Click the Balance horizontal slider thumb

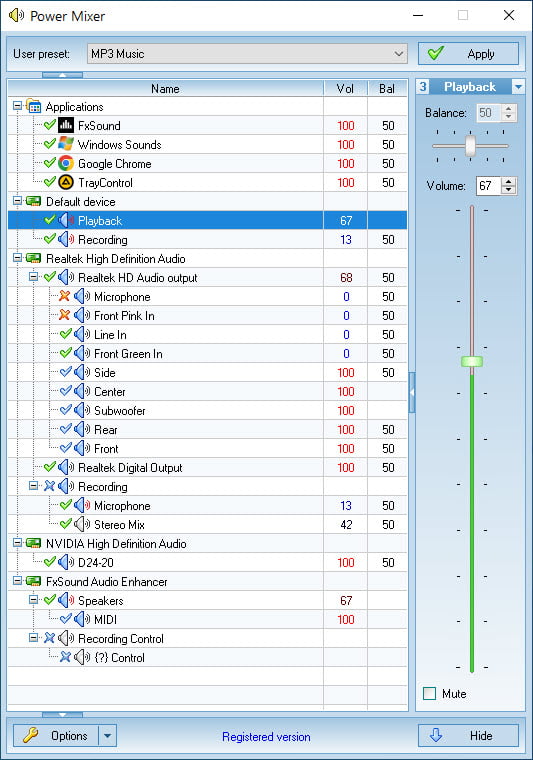470,146
